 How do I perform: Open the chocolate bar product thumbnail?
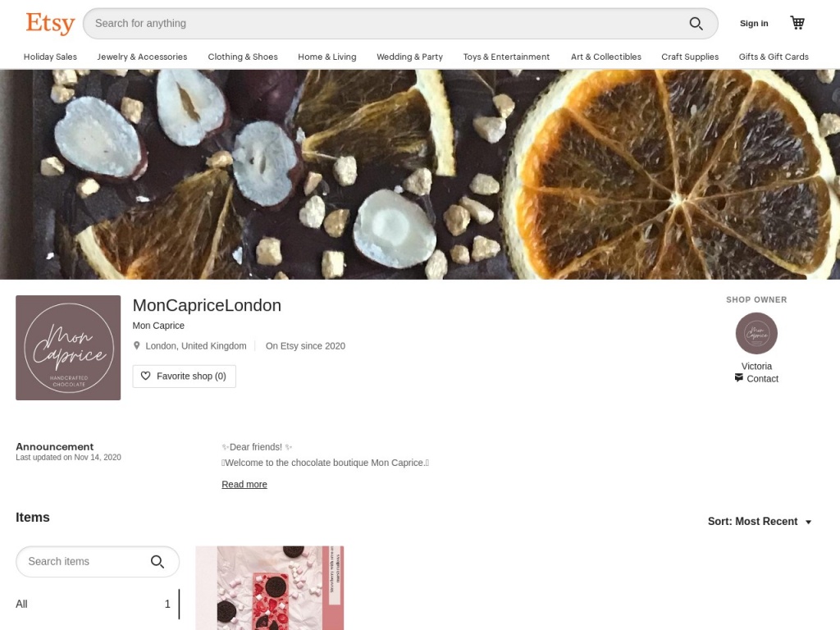pyautogui.click(x=269, y=587)
